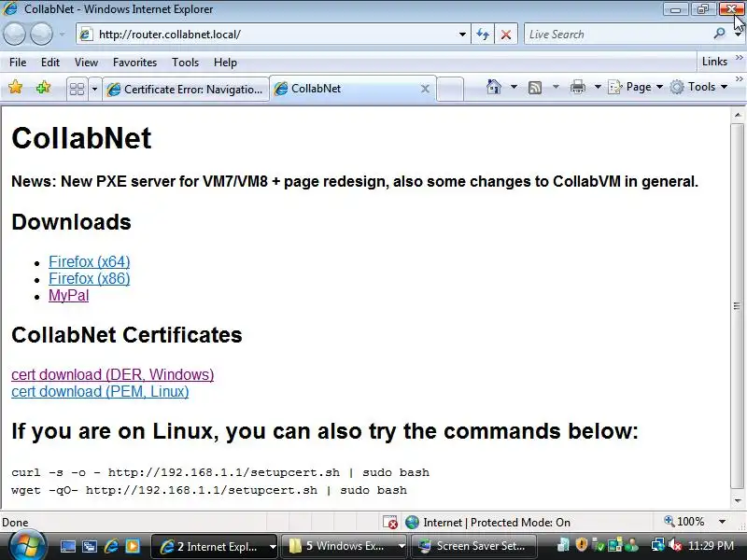Click cert download (DER, Windows) link

[x=112, y=374]
